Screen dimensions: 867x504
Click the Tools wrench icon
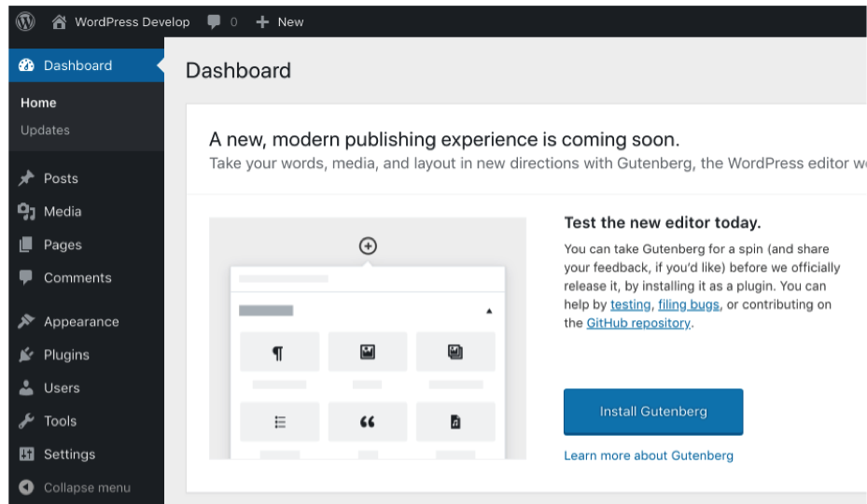tap(26, 421)
